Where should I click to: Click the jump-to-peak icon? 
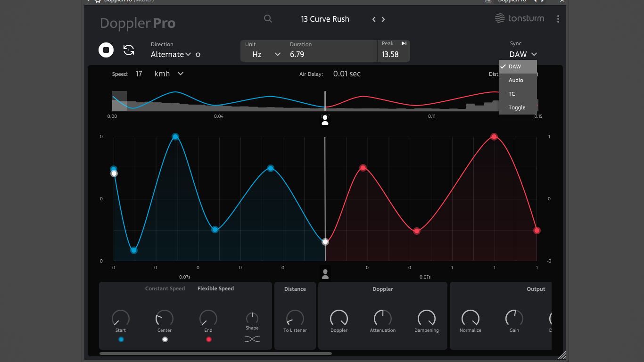click(x=404, y=43)
